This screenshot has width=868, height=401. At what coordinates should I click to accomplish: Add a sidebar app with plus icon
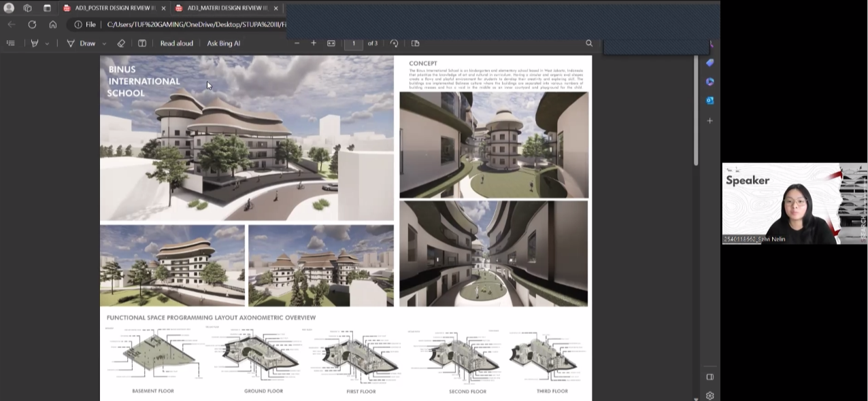(710, 120)
